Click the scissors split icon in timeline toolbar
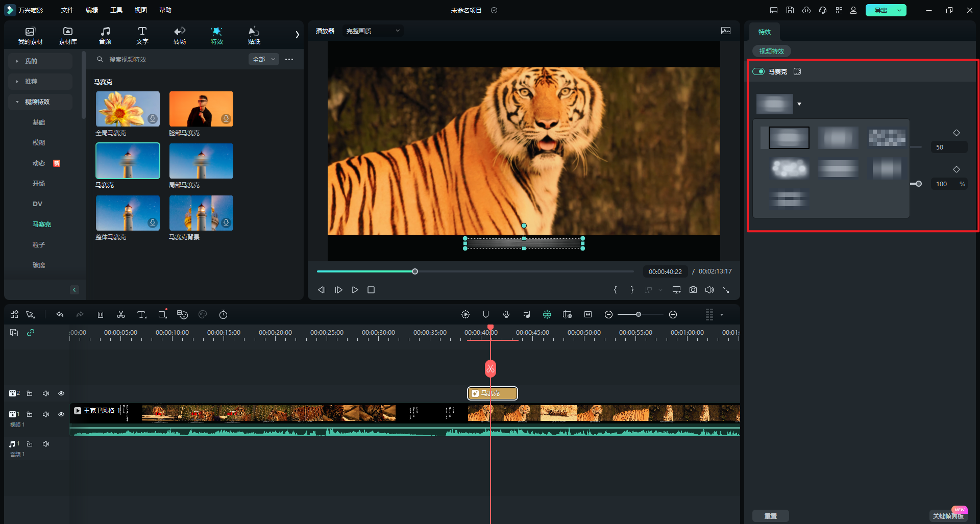 click(x=121, y=314)
